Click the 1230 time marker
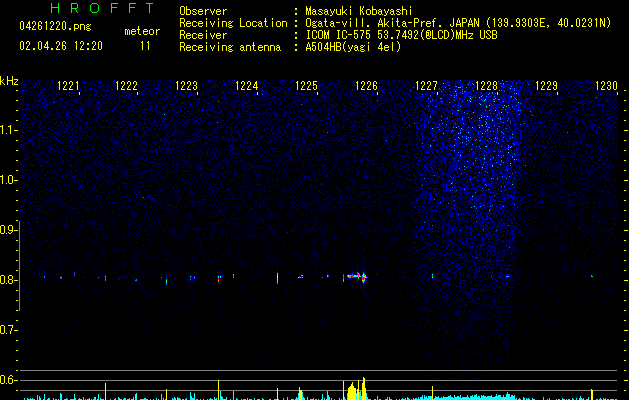The image size is (629, 400). click(607, 86)
